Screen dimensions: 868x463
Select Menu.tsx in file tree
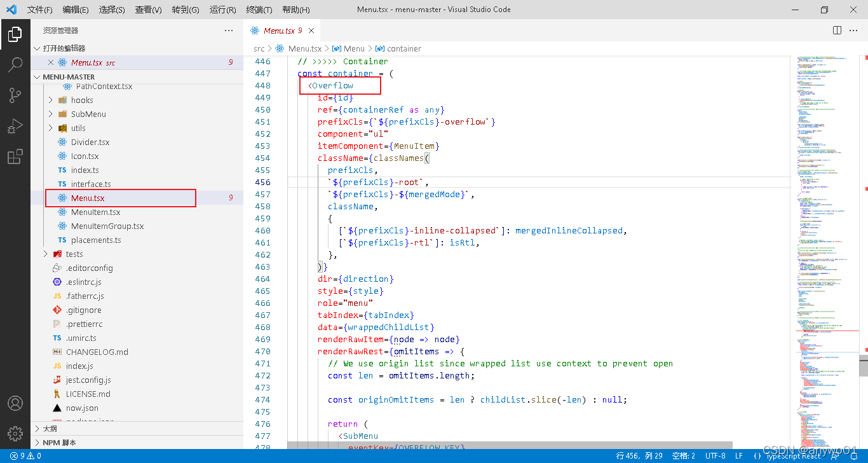pos(88,198)
